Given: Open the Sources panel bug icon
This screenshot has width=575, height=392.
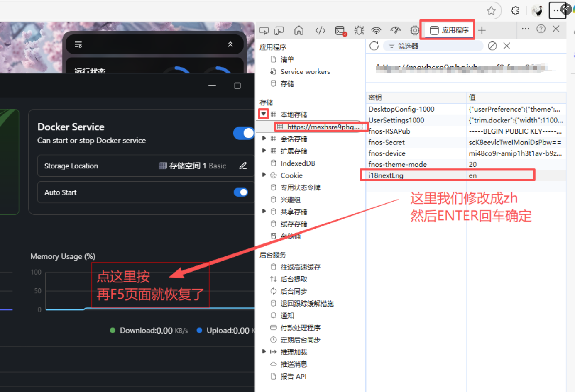Looking at the screenshot, I should pos(359,30).
